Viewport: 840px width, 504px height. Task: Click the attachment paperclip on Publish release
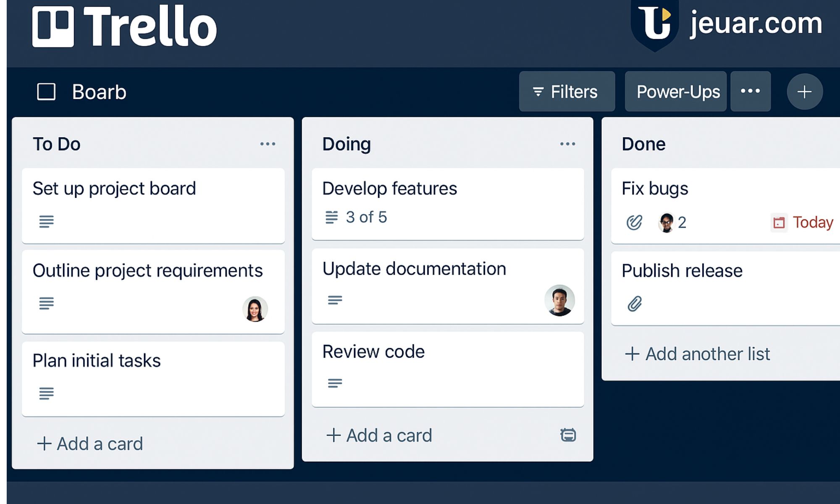pyautogui.click(x=635, y=304)
